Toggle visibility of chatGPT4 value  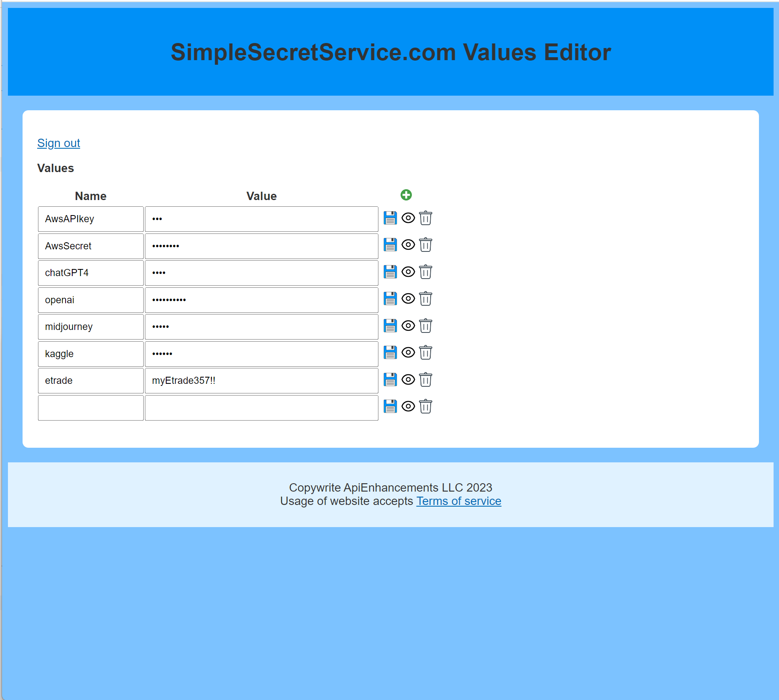click(x=408, y=272)
